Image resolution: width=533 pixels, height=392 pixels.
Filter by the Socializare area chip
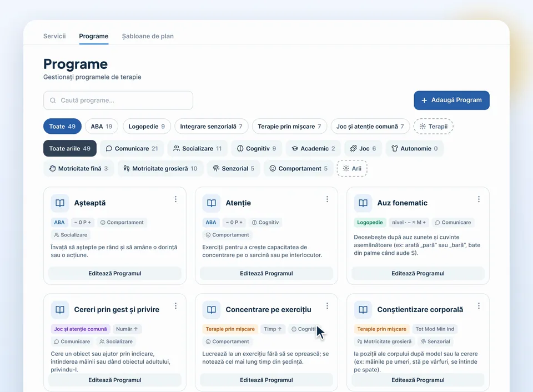198,149
